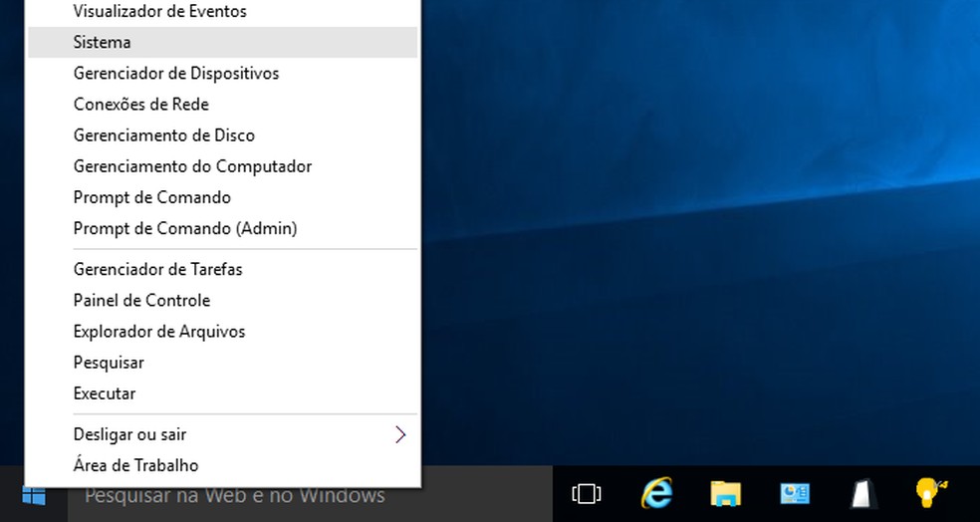The height and width of the screenshot is (522, 980).
Task: Expand Desligar ou sair submenu
Action: pyautogui.click(x=222, y=434)
